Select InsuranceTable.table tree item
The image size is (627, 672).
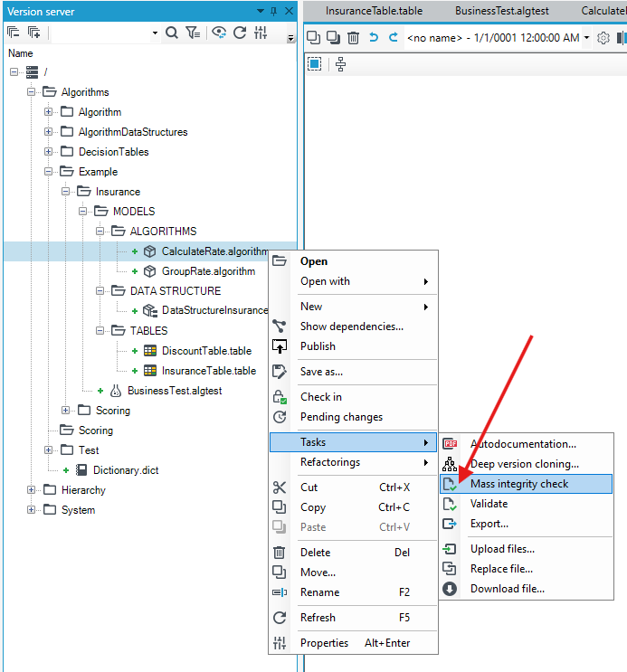tap(209, 371)
